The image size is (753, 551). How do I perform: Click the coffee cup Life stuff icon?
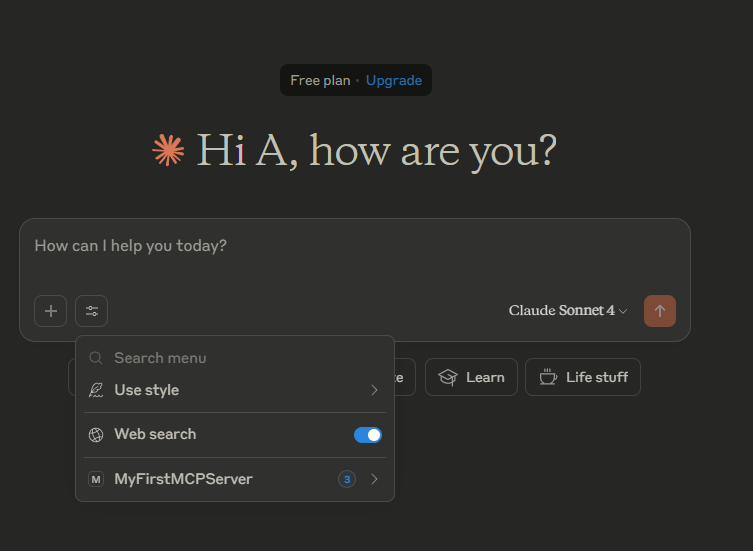click(x=548, y=377)
